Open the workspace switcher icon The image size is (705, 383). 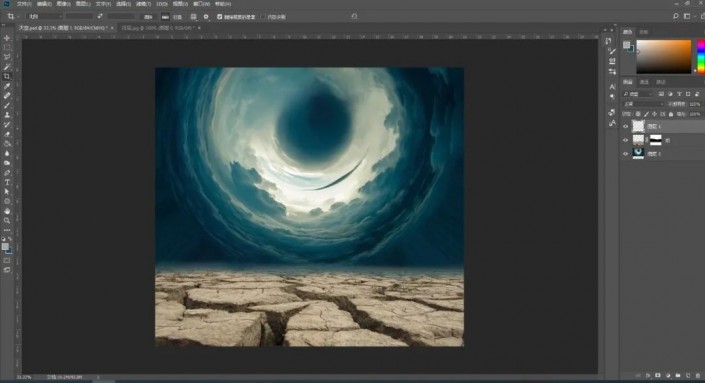687,16
